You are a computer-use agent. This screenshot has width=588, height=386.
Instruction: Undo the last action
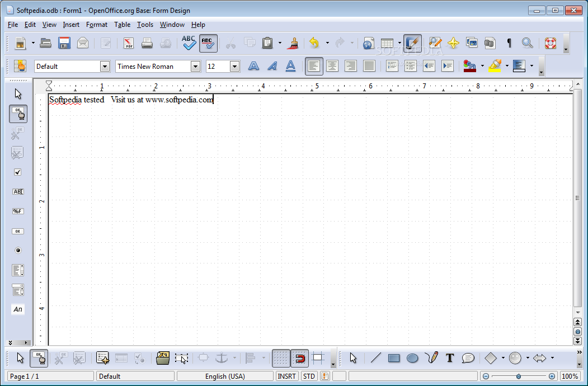[314, 43]
